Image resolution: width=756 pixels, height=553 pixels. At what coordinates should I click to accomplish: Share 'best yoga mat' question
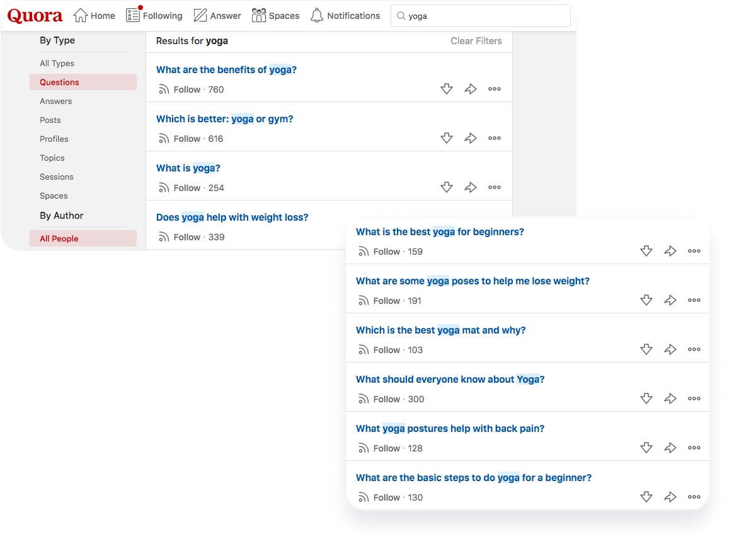click(x=670, y=349)
